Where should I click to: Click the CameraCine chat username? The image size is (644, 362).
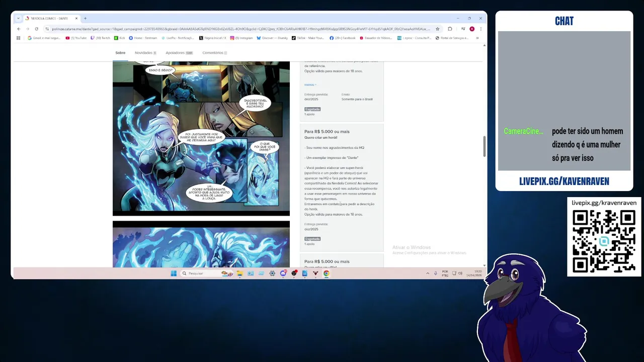tap(523, 131)
